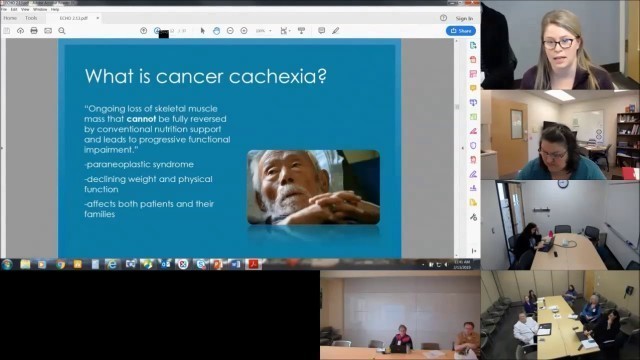Activate the Hand pan tool
The width and height of the screenshot is (640, 360).
pyautogui.click(x=216, y=31)
